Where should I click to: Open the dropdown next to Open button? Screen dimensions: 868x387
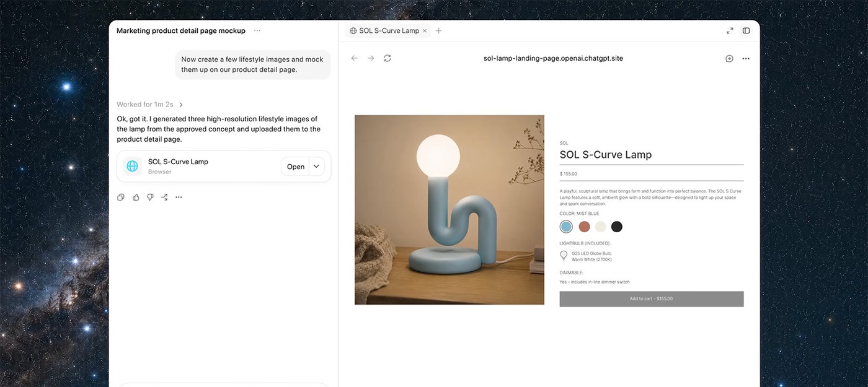(x=316, y=167)
